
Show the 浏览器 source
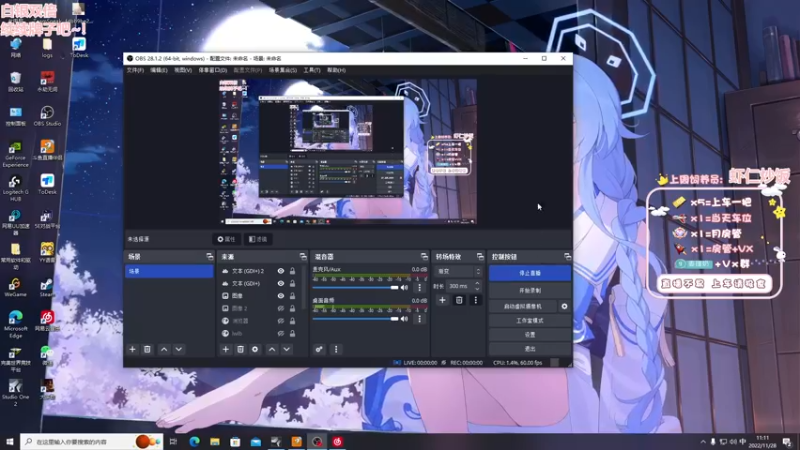coord(281,321)
